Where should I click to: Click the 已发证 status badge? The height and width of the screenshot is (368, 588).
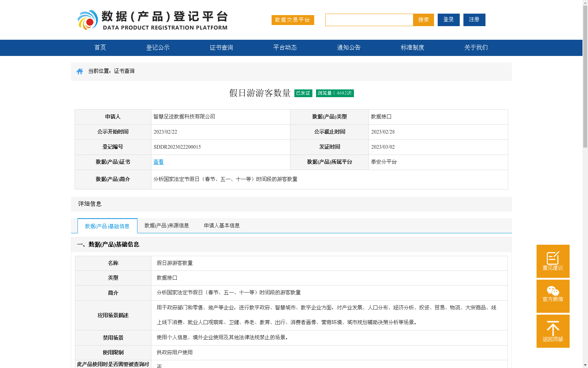(303, 93)
